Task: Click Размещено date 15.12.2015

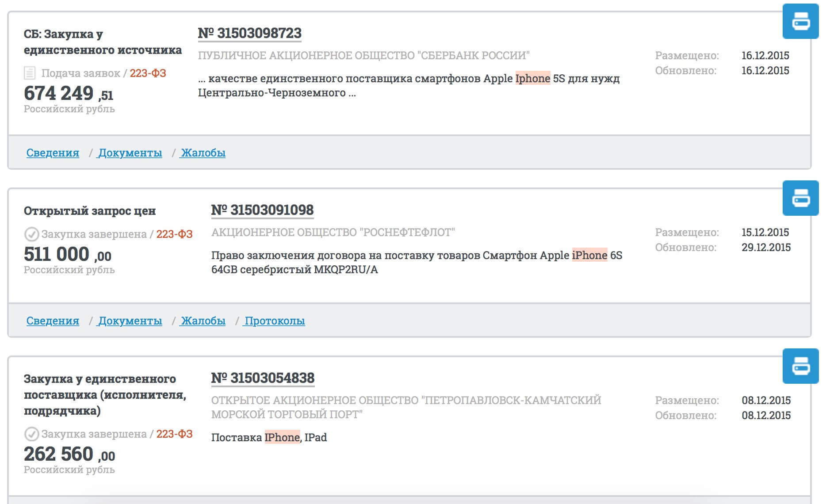Action: [765, 233]
